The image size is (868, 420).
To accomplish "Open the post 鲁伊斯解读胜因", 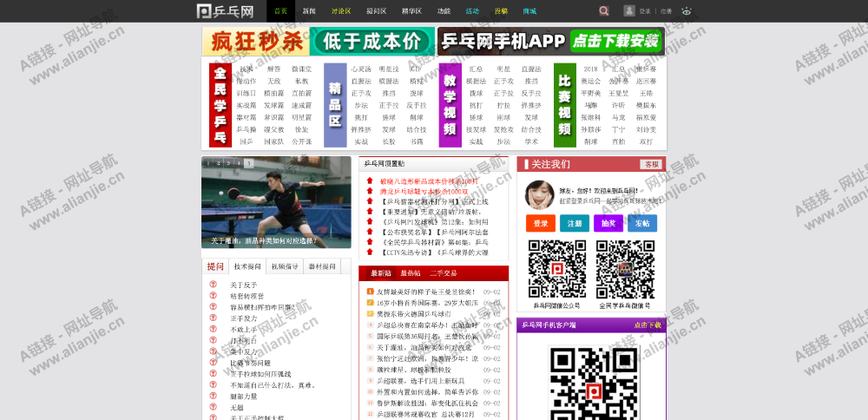I will click(x=427, y=403).
